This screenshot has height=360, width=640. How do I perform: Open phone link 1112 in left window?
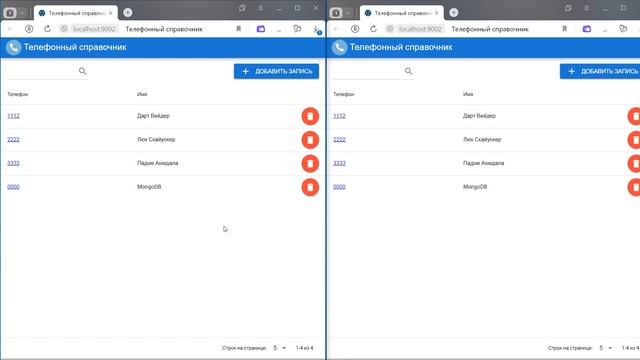click(x=13, y=116)
